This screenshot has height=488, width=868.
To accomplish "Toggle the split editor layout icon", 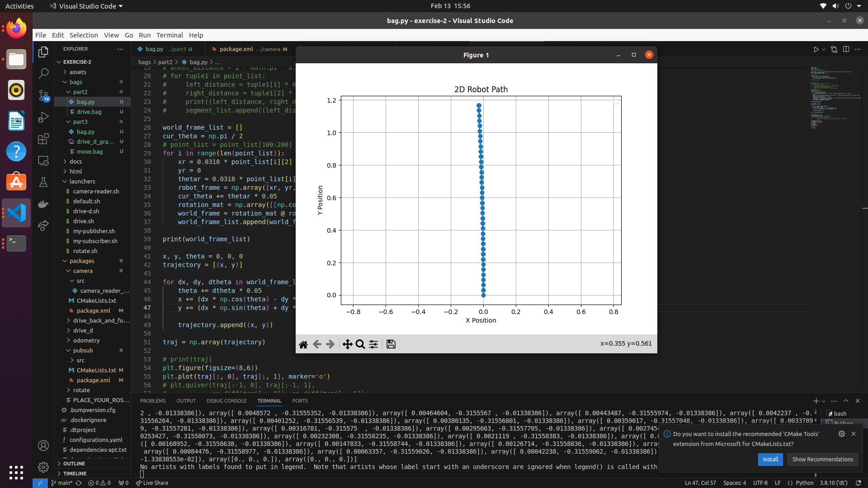I will pos(846,49).
